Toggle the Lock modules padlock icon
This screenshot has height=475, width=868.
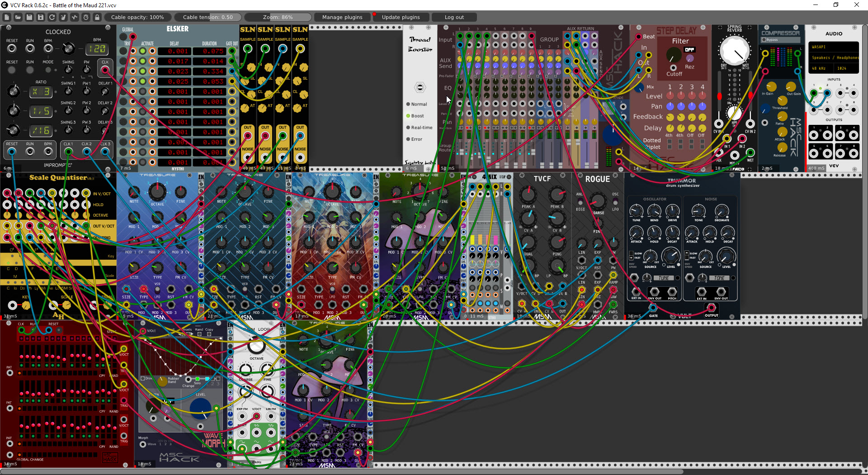click(x=97, y=17)
